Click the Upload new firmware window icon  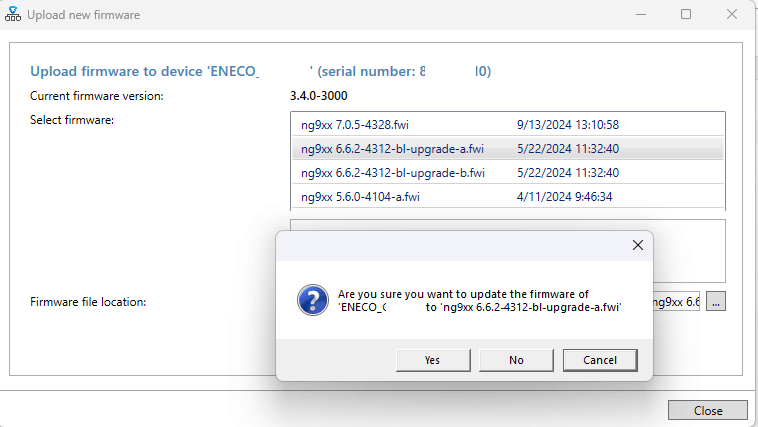(12, 15)
